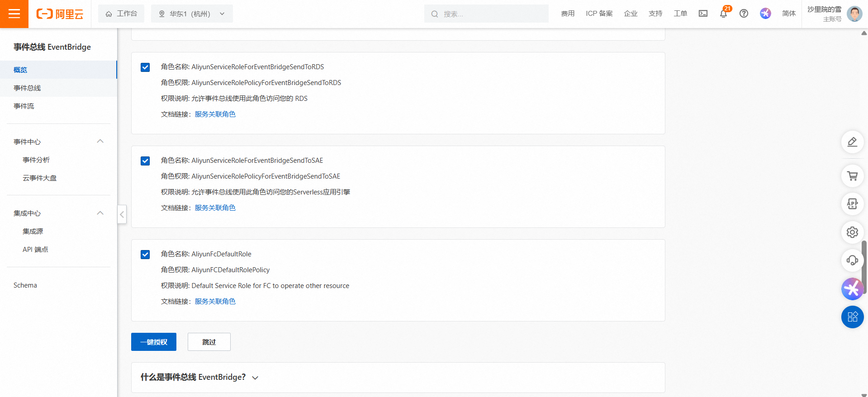
Task: Open 服务关联角色 link for SendToRDS
Action: point(215,114)
